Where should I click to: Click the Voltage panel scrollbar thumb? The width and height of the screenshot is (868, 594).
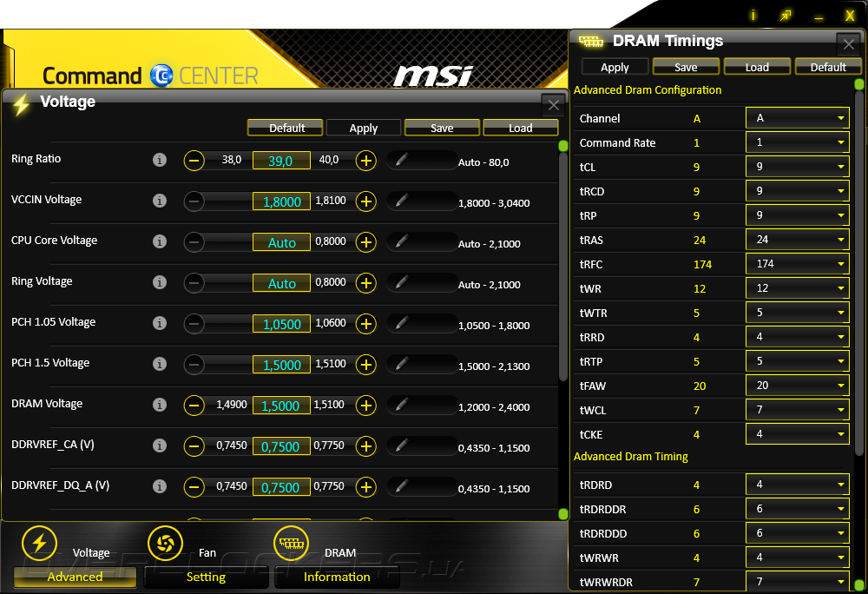(563, 267)
